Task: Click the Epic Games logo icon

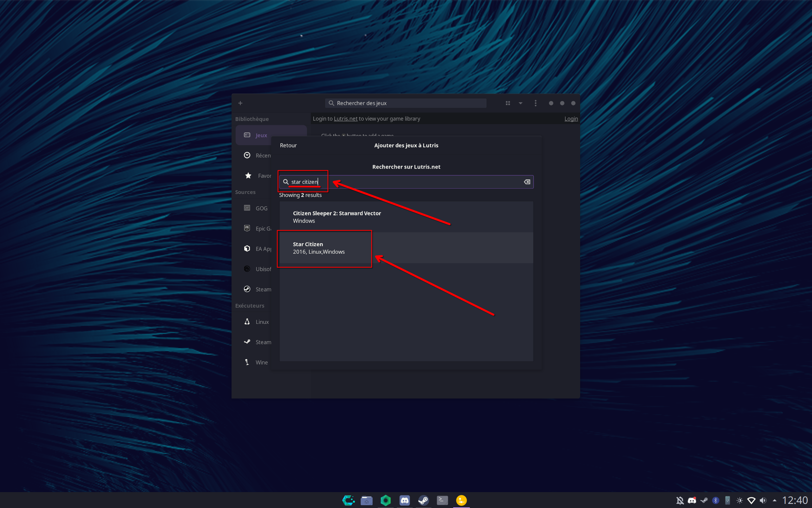Action: click(247, 228)
